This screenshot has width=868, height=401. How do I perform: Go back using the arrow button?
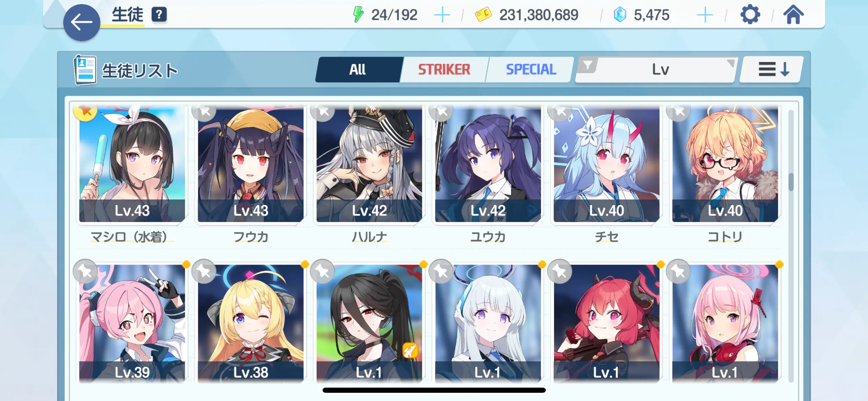click(x=82, y=23)
